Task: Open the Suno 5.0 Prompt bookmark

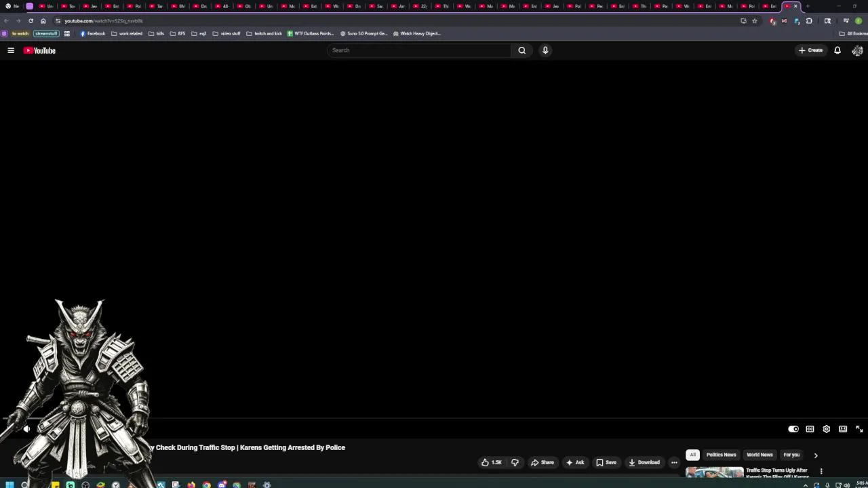Action: coord(364,33)
